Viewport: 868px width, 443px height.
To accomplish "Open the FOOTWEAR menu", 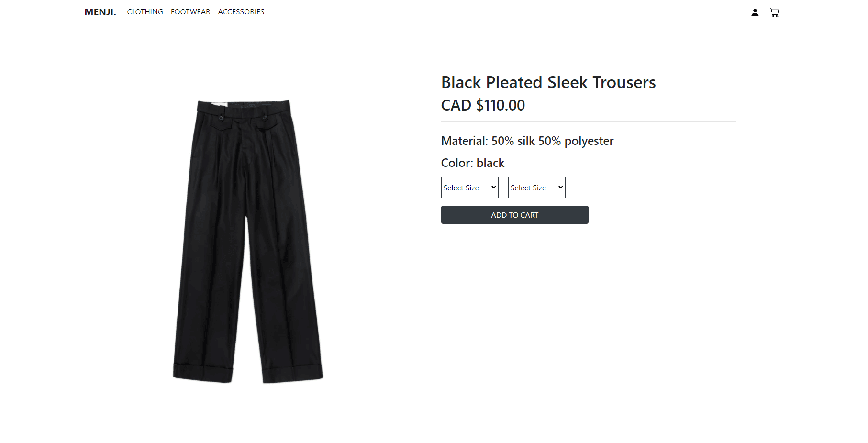I will point(190,12).
